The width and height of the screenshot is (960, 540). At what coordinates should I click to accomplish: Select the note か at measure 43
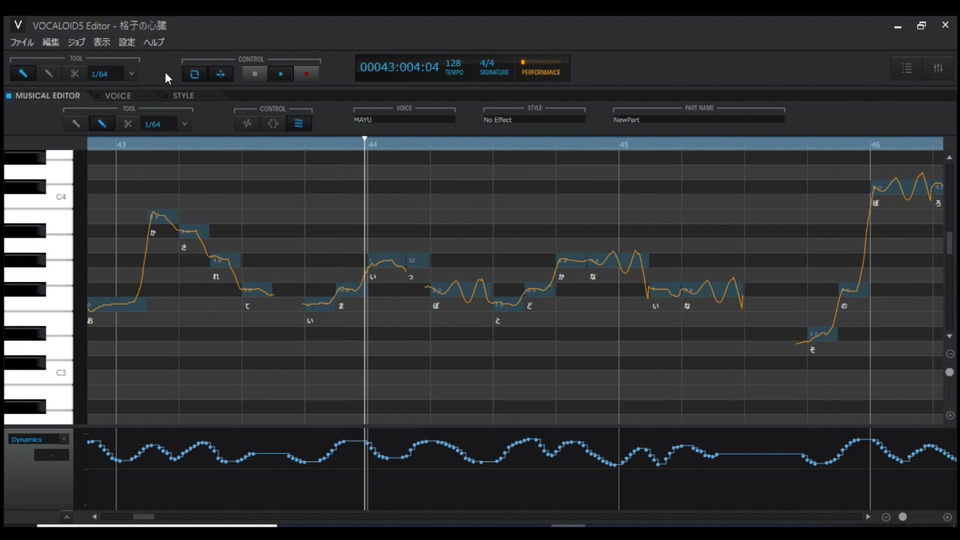(x=163, y=216)
